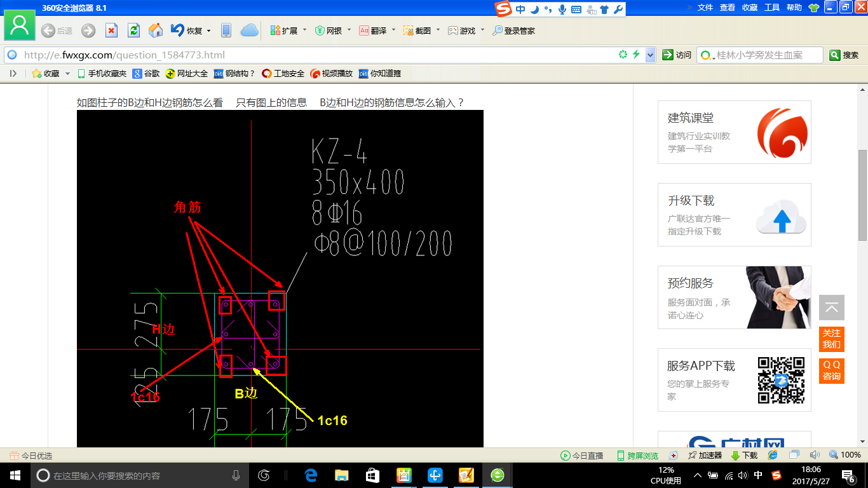Click the orange 关注我们 button
The height and width of the screenshot is (488, 868).
[831, 339]
